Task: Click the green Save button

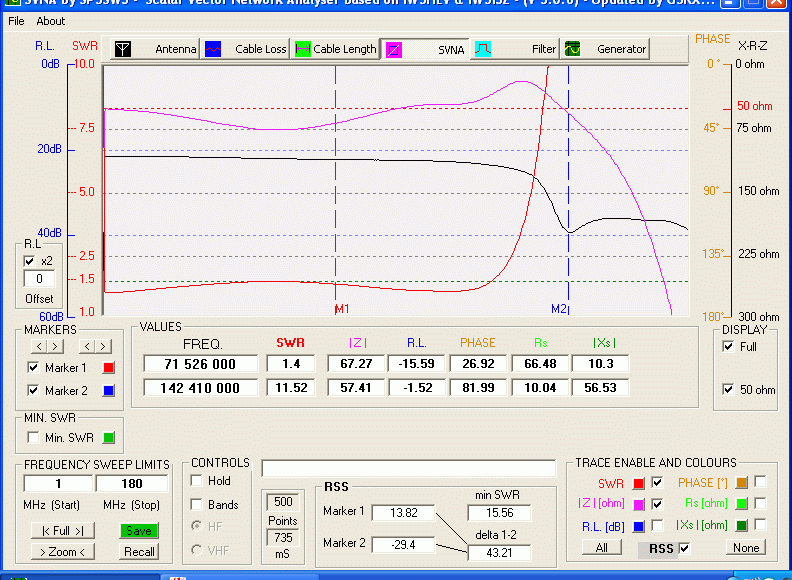Action: pos(139,531)
